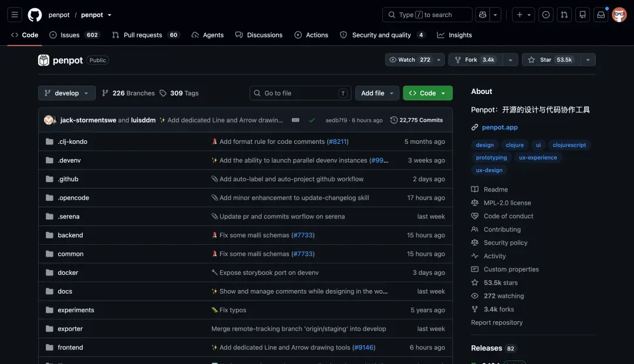
Task: Open the hamburger navigation menu
Action: [x=15, y=15]
